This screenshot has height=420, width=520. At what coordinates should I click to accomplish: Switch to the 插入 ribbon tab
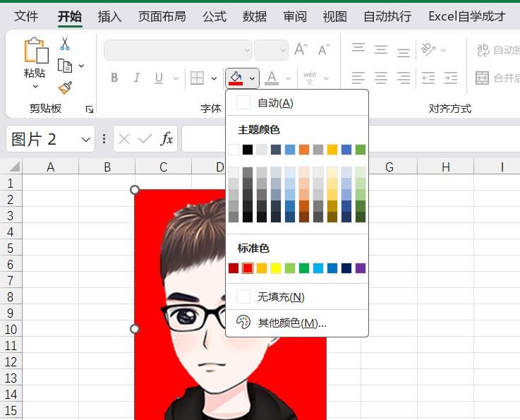coord(109,16)
